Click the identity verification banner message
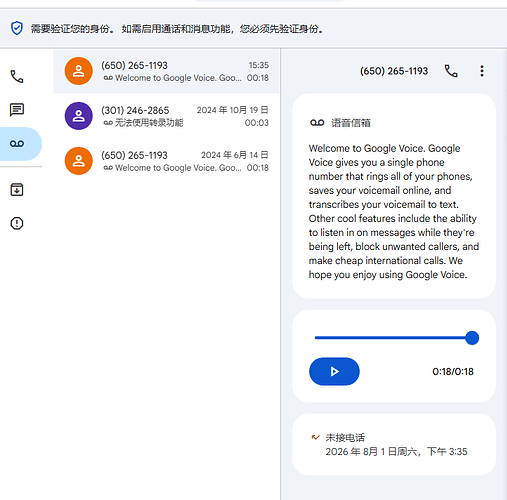The width and height of the screenshot is (507, 500). (x=177, y=29)
